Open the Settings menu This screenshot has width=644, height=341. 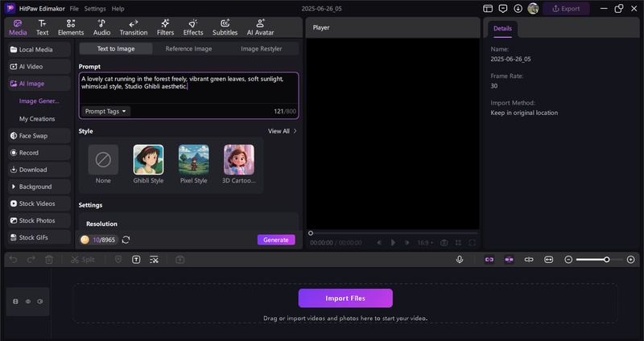pyautogui.click(x=95, y=9)
